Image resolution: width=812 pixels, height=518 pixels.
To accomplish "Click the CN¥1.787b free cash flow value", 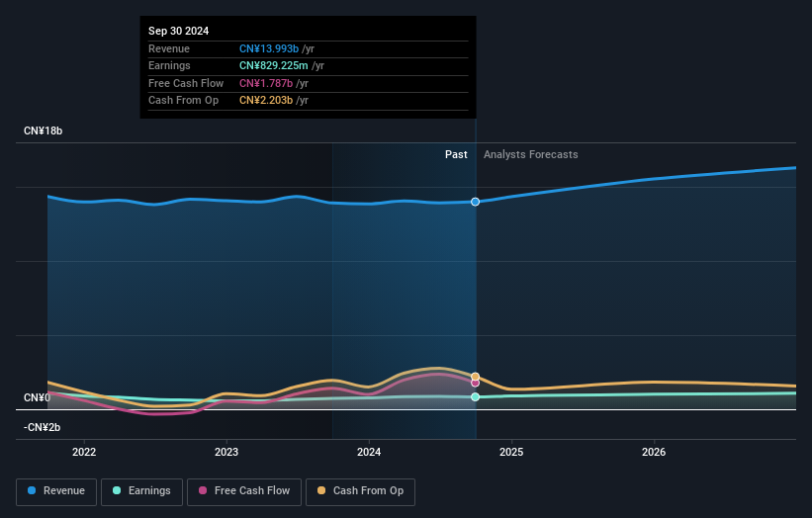I will pyautogui.click(x=266, y=83).
